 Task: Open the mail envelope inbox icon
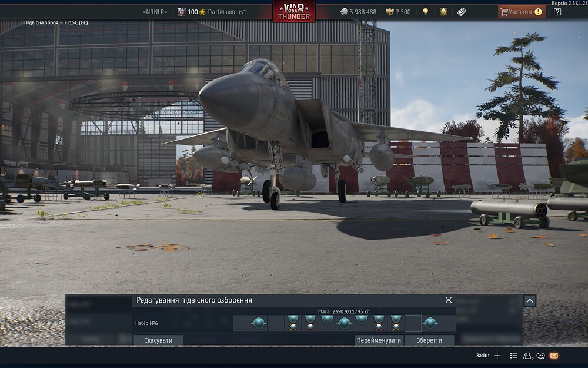click(554, 356)
